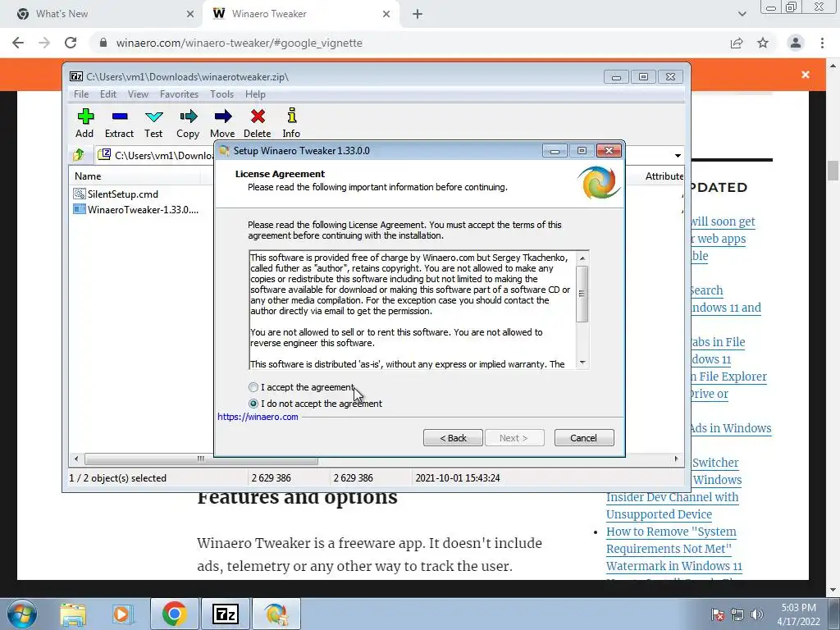
Task: Click the volume icon in system tray
Action: (x=757, y=614)
